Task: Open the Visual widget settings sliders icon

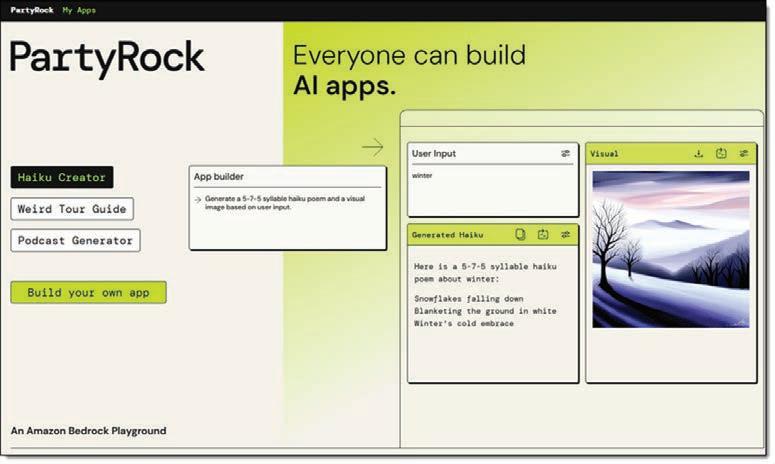Action: click(x=744, y=154)
